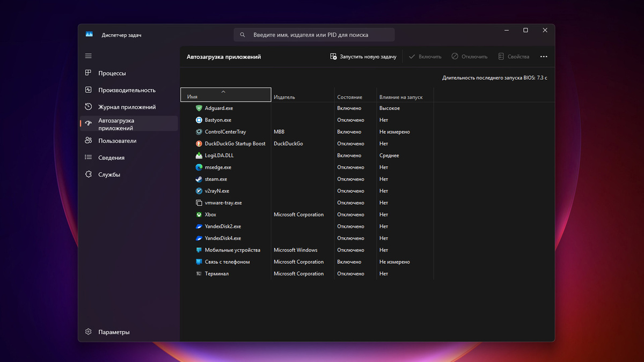Sort by Влияние на запуск column
Viewport: 644px width, 362px height.
[405, 94]
